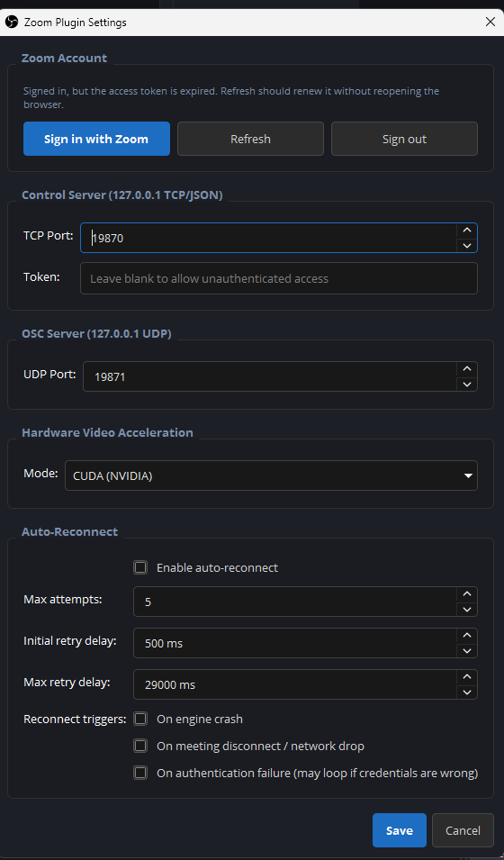Increase TCP Port with up arrow
This screenshot has height=860, width=504.
(467, 231)
